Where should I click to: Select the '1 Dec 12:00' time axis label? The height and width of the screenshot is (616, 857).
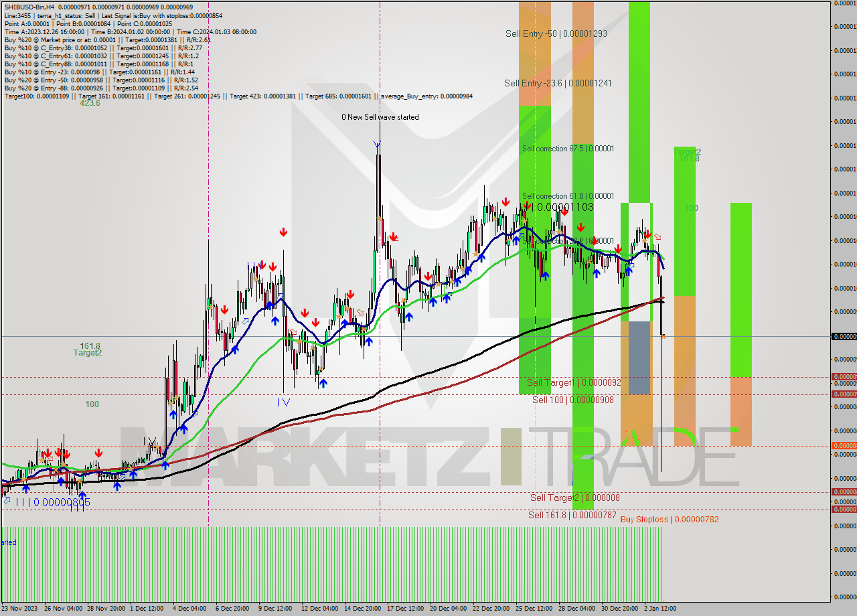point(146,609)
